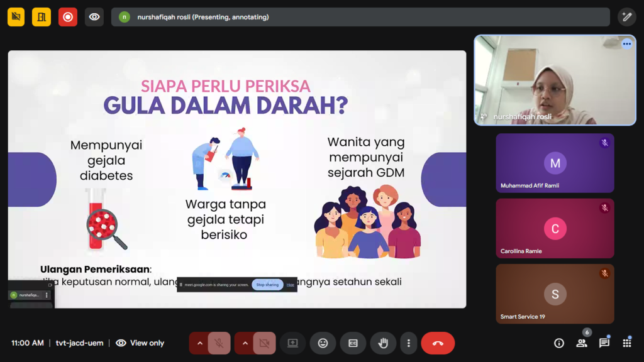Show the participants people panel

(x=582, y=343)
